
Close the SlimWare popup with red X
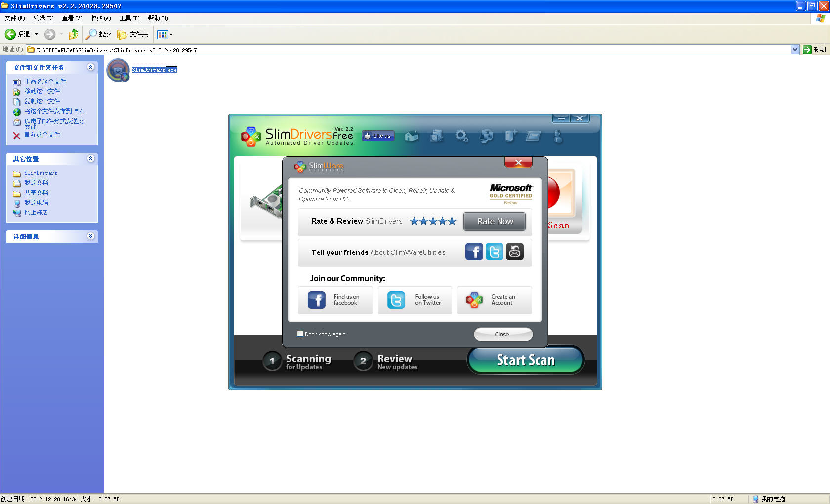click(x=518, y=162)
